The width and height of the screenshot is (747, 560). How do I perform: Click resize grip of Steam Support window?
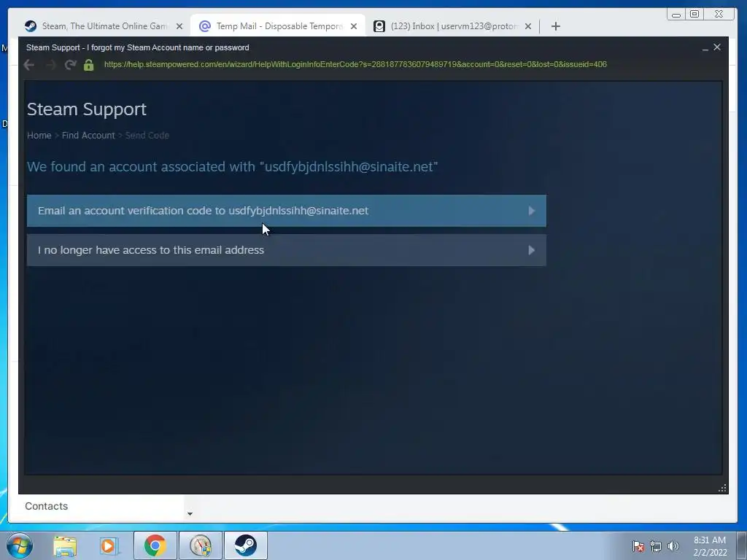tap(722, 488)
